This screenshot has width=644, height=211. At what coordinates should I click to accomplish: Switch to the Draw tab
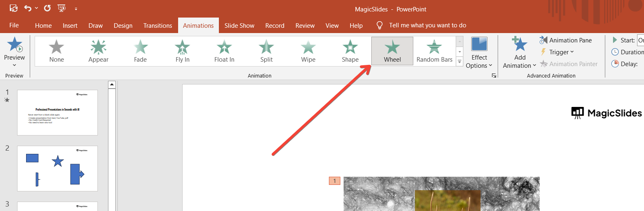pyautogui.click(x=95, y=25)
